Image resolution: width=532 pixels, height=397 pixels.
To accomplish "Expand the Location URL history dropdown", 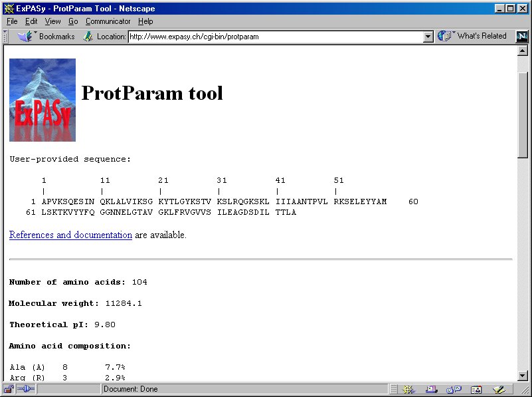I will click(428, 37).
